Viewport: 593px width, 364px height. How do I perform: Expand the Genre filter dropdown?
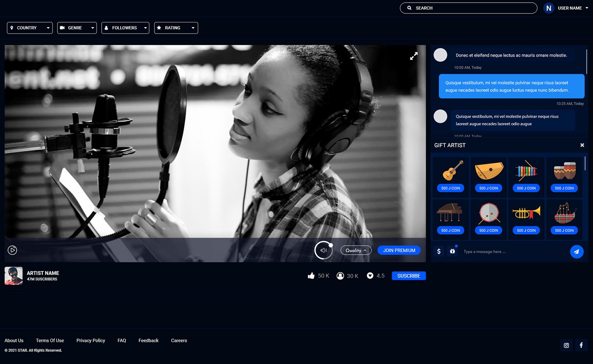(x=77, y=28)
